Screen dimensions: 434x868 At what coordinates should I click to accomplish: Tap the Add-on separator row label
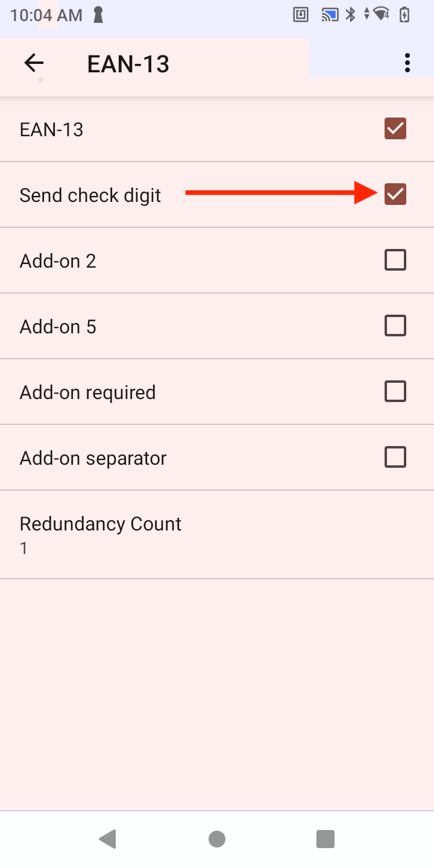(x=93, y=458)
